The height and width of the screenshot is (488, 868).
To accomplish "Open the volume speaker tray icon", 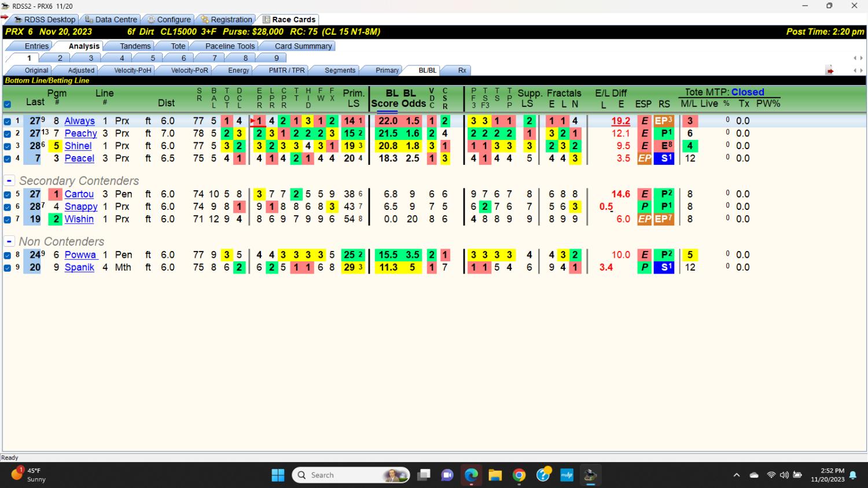I will click(x=784, y=475).
